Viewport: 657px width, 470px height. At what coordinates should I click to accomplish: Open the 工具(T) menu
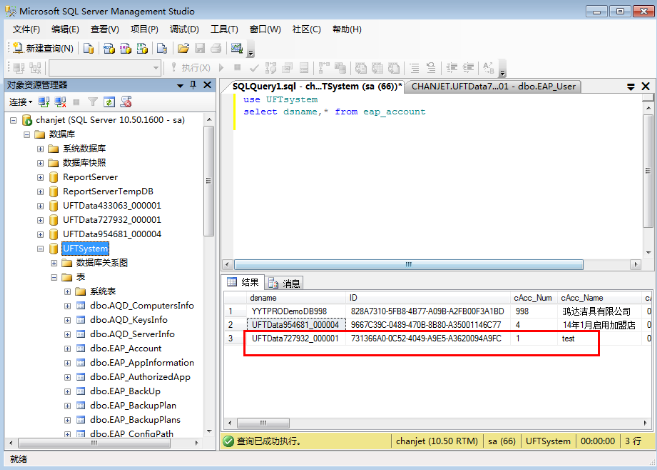(x=224, y=29)
